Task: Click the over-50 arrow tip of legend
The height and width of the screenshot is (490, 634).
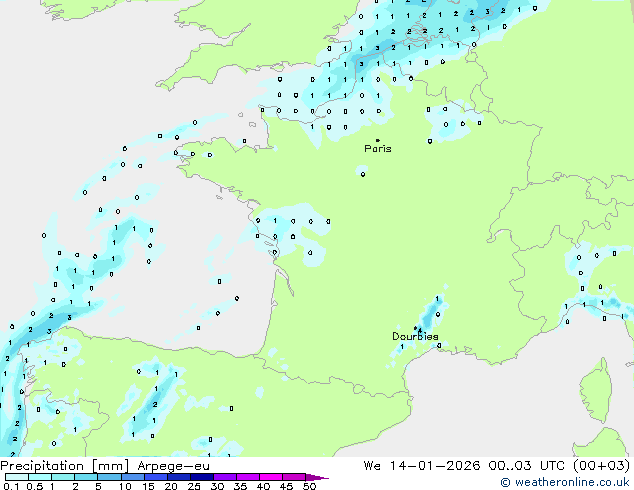Action: pos(317,478)
